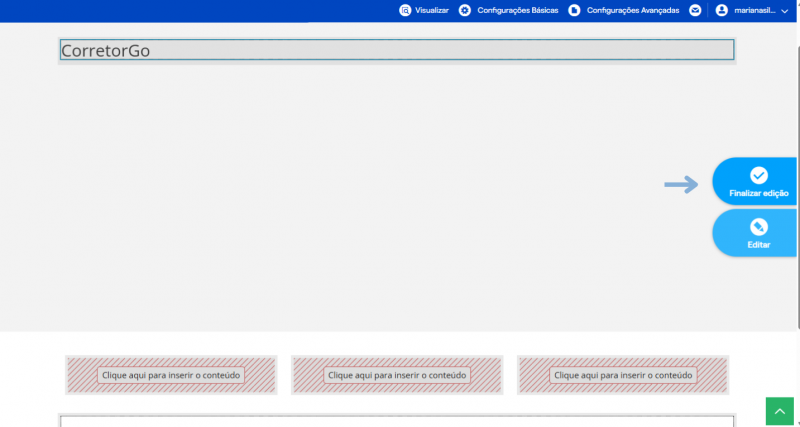Click the Visualizar magnifier icon

tap(405, 10)
